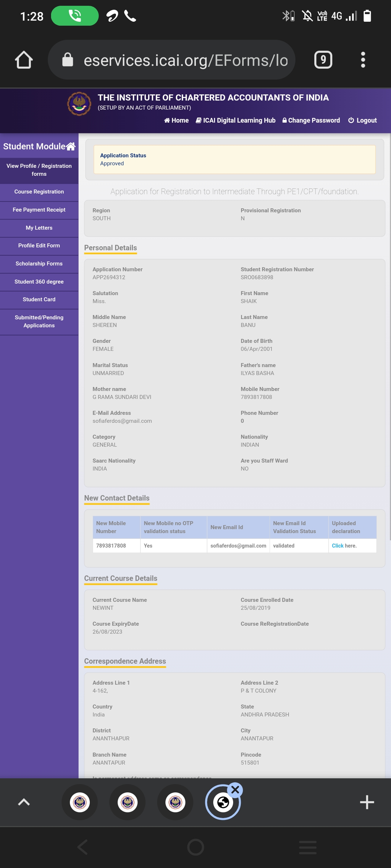Open Fee Payment Receipt menu item
This screenshot has width=391, height=868.
tap(39, 210)
